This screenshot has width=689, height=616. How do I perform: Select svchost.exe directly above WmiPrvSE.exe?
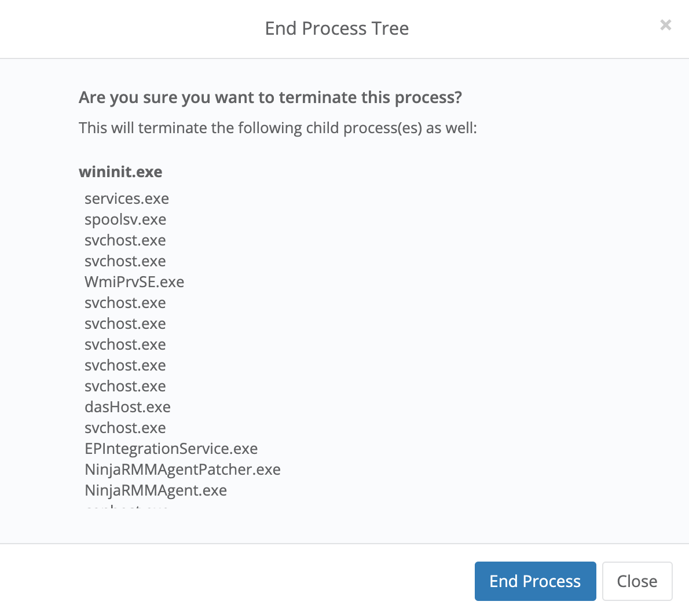(125, 261)
